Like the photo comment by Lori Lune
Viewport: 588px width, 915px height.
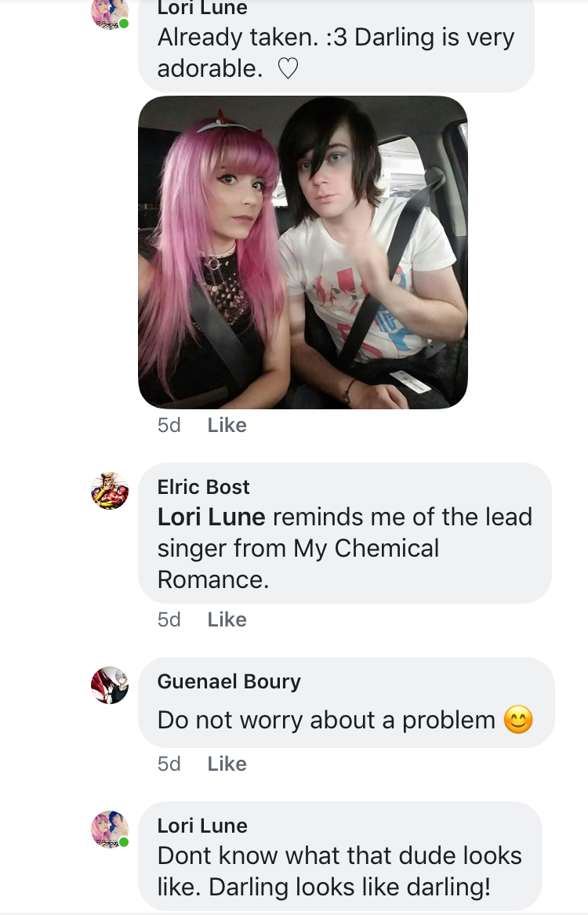coord(227,425)
